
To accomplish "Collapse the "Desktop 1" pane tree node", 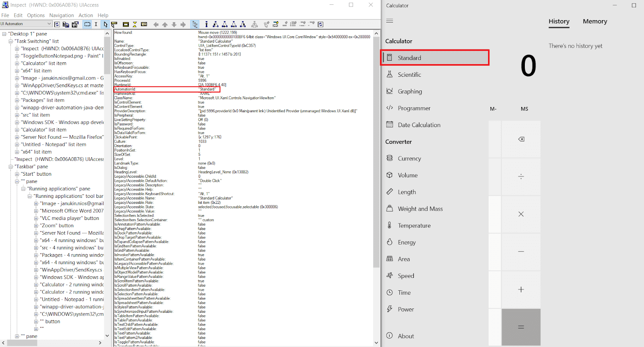I will (x=4, y=34).
